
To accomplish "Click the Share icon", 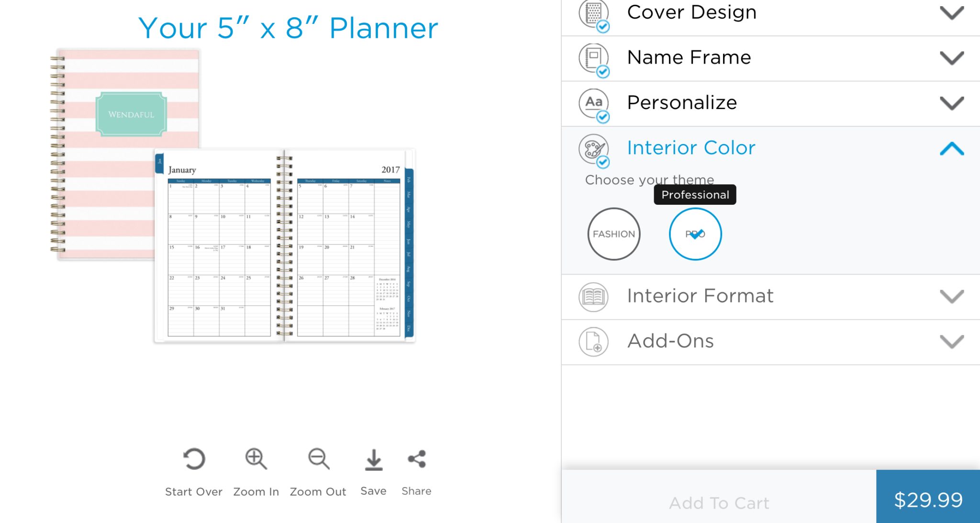I will tap(417, 459).
